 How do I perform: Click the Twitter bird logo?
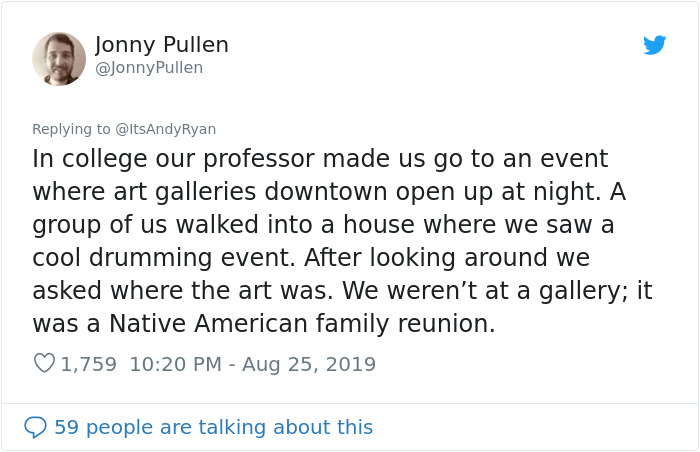point(655,45)
